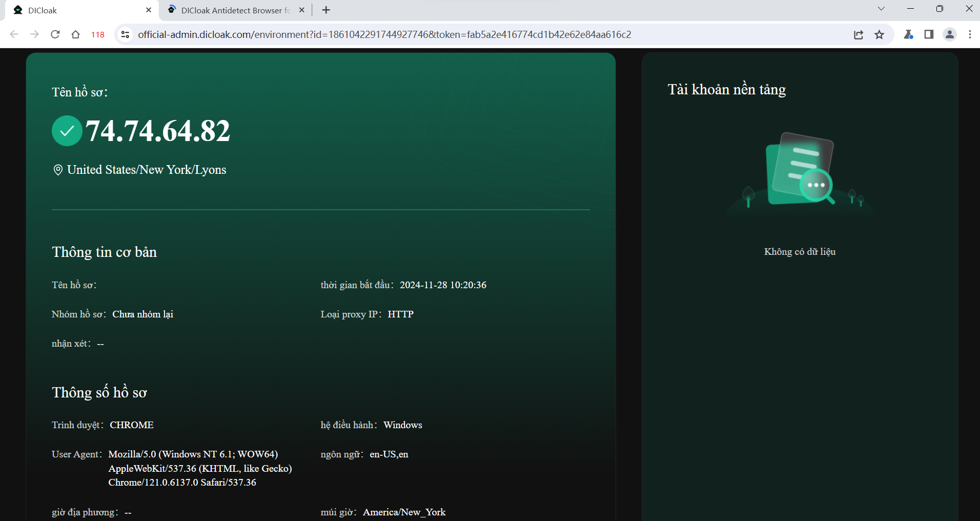Image resolution: width=980 pixels, height=521 pixels.
Task: Open the Chrome three-dot menu
Action: click(x=970, y=34)
